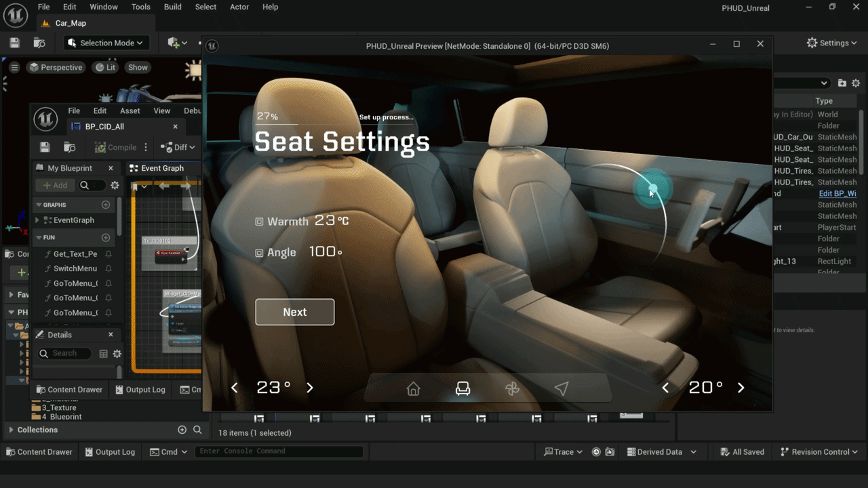Screen dimensions: 868x488
Task: Click the Enter Console Command field
Action: (x=279, y=451)
